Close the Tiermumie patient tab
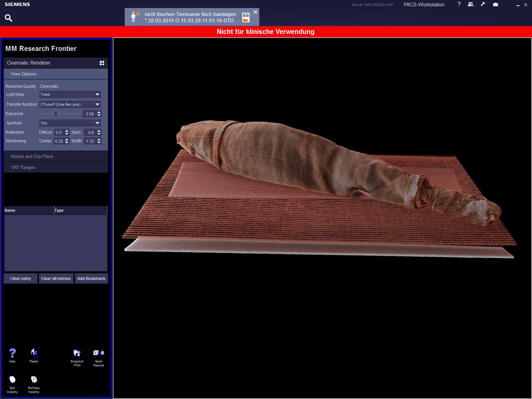532x399 pixels. (x=255, y=12)
